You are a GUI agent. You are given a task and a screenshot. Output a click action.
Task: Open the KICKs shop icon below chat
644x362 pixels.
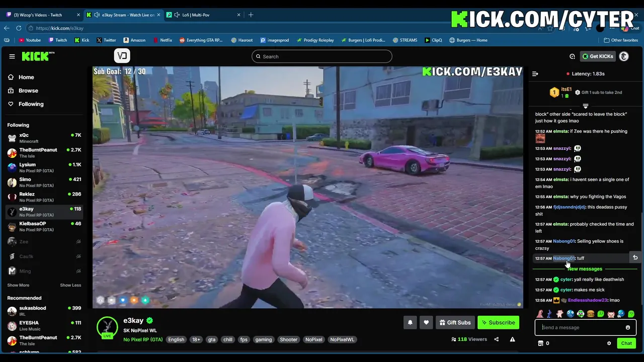(541, 343)
